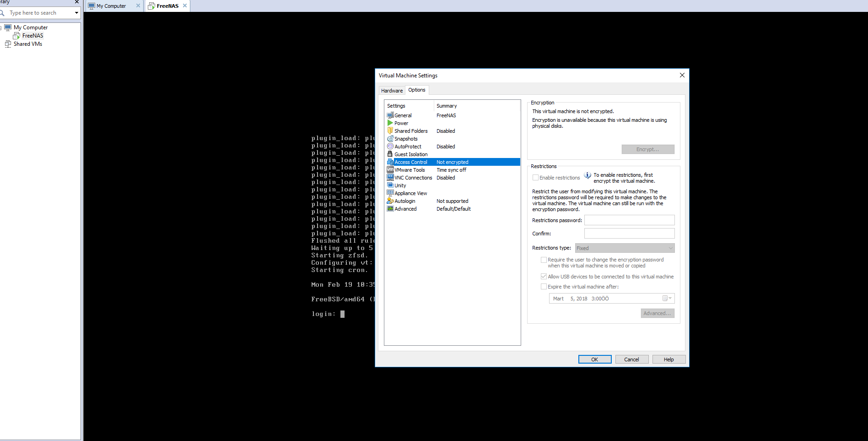This screenshot has height=441, width=868.
Task: Click the login prompt in FreeNAS console
Action: (328, 314)
